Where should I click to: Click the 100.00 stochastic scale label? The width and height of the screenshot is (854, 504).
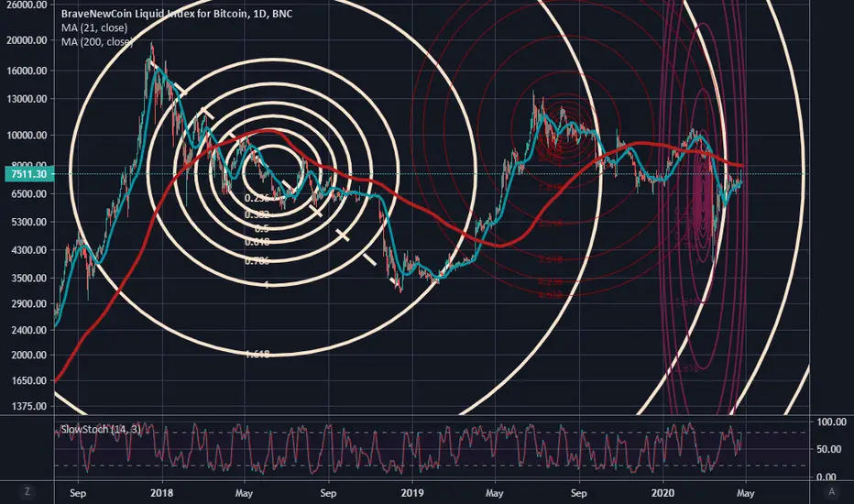pyautogui.click(x=832, y=422)
